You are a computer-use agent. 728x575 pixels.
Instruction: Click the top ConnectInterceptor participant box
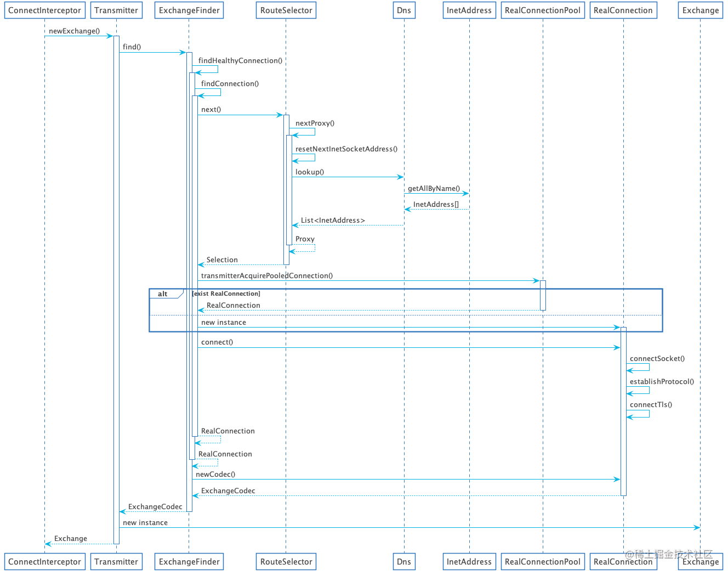click(x=44, y=10)
